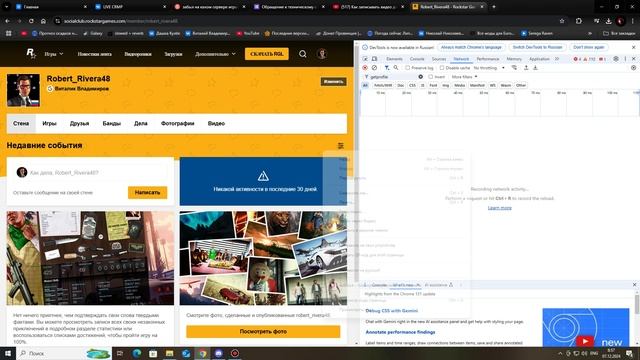640x360 pixels.
Task: Expand the No throttling dropdown
Action: [489, 68]
